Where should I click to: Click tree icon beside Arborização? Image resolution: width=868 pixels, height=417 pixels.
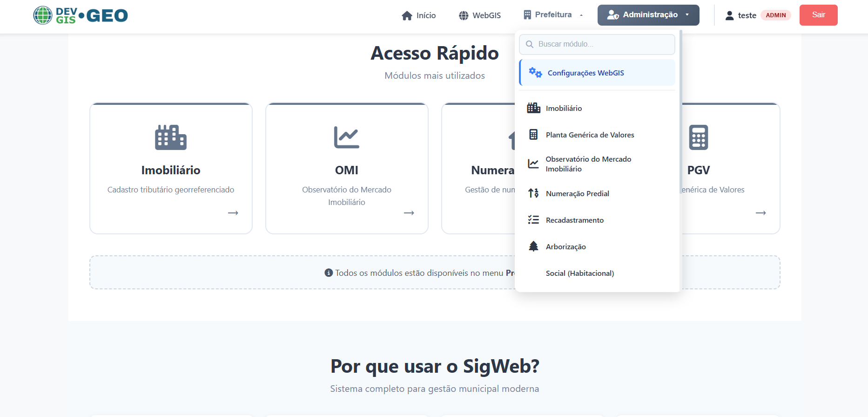tap(533, 246)
